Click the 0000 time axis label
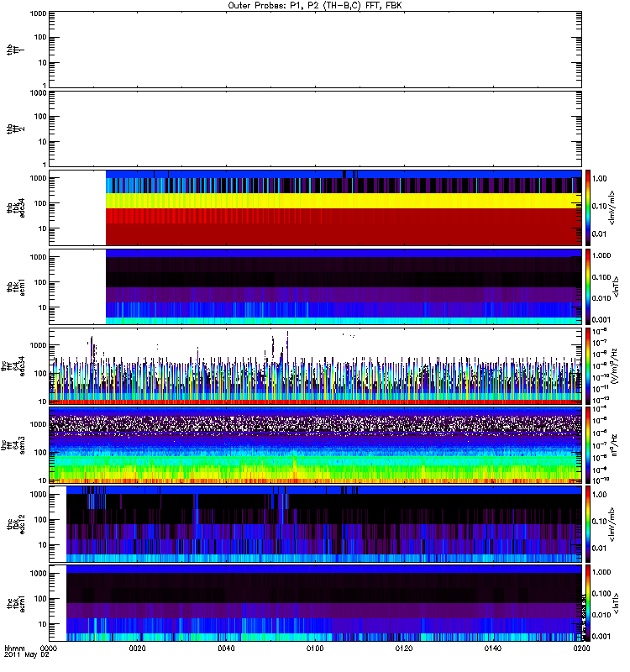Viewport: 630px width, 672px height. (x=49, y=648)
